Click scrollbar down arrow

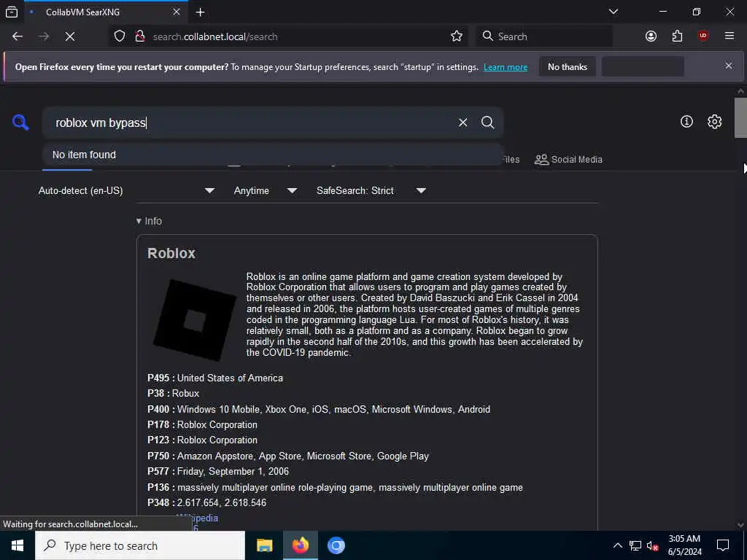[x=740, y=525]
